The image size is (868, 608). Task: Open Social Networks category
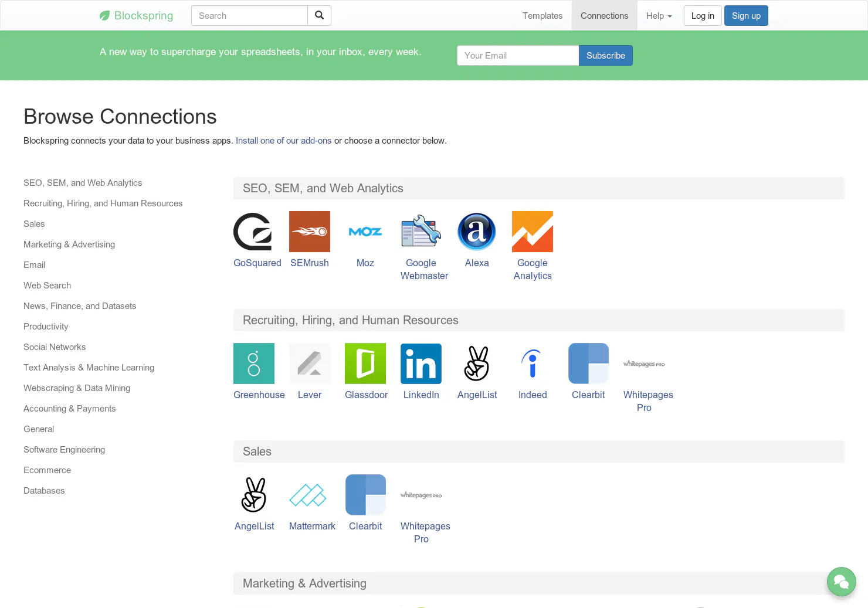pos(55,347)
